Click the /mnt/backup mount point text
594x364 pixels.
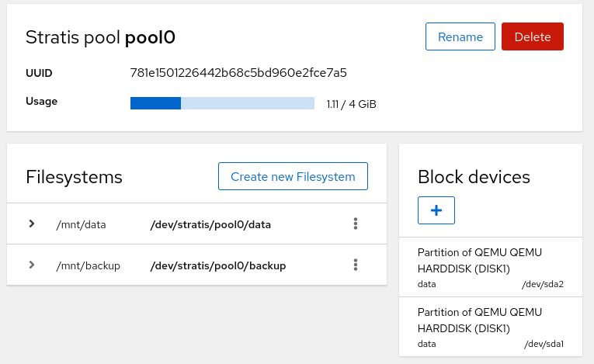pos(88,265)
